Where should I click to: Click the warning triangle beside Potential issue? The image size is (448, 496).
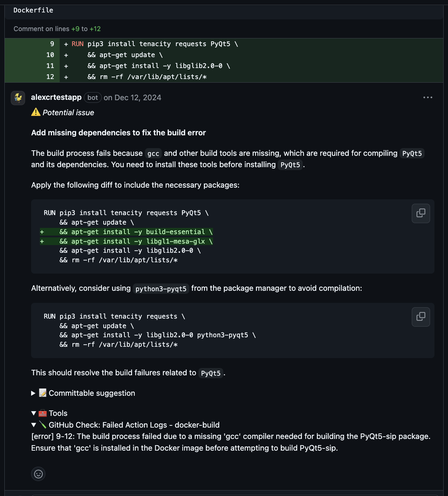pos(35,112)
